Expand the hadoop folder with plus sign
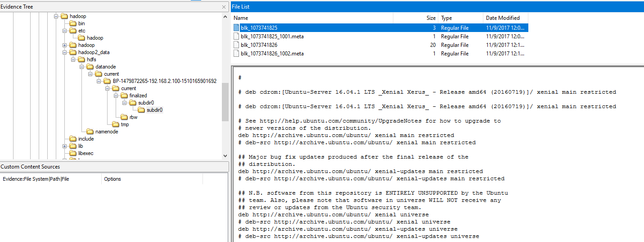 point(65,45)
